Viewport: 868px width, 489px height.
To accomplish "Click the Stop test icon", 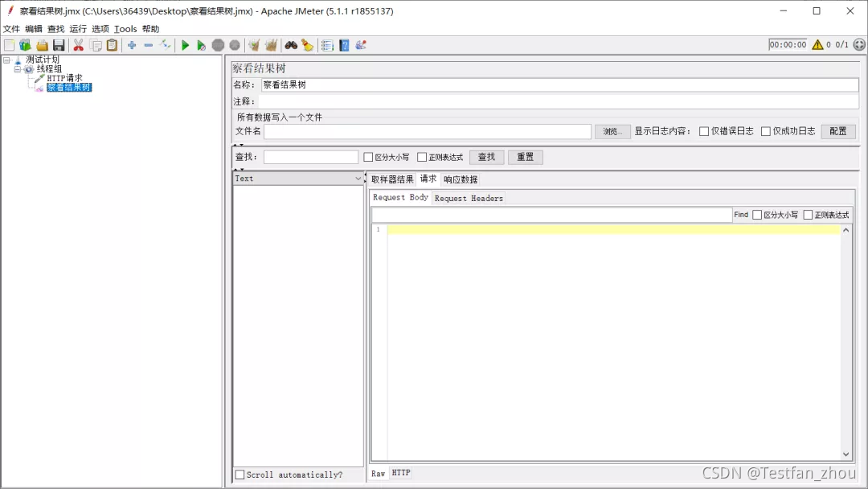I will (218, 45).
